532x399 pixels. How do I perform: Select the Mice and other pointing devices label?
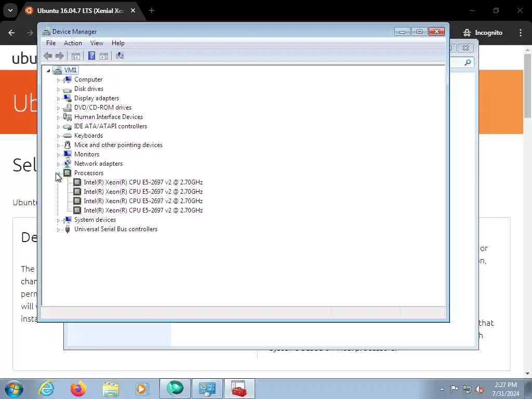click(x=118, y=145)
